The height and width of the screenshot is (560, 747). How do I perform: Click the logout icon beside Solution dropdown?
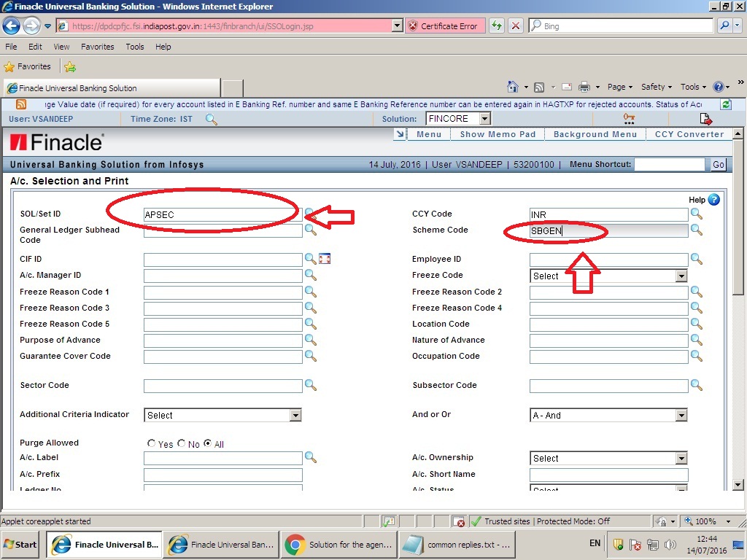706,117
